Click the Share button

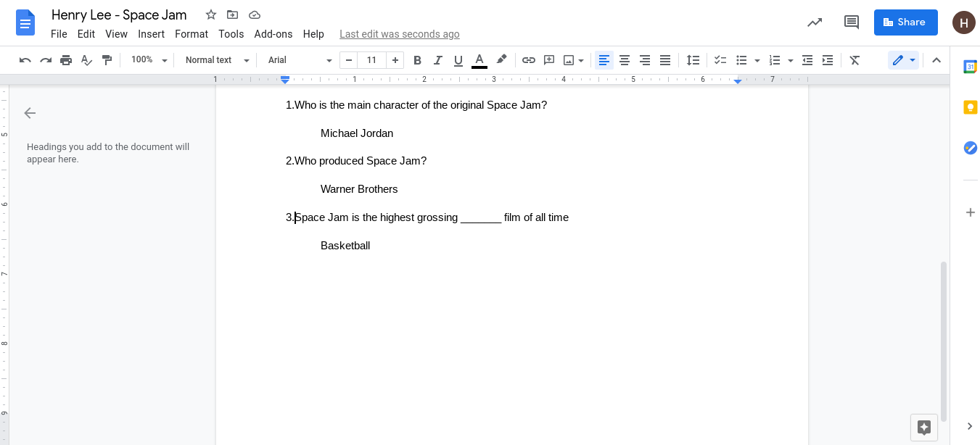point(905,22)
